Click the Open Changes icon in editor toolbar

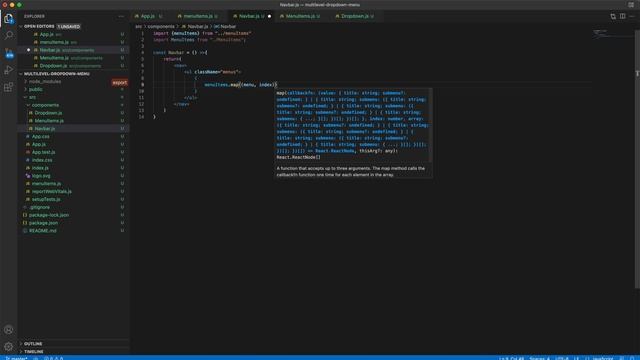click(613, 16)
